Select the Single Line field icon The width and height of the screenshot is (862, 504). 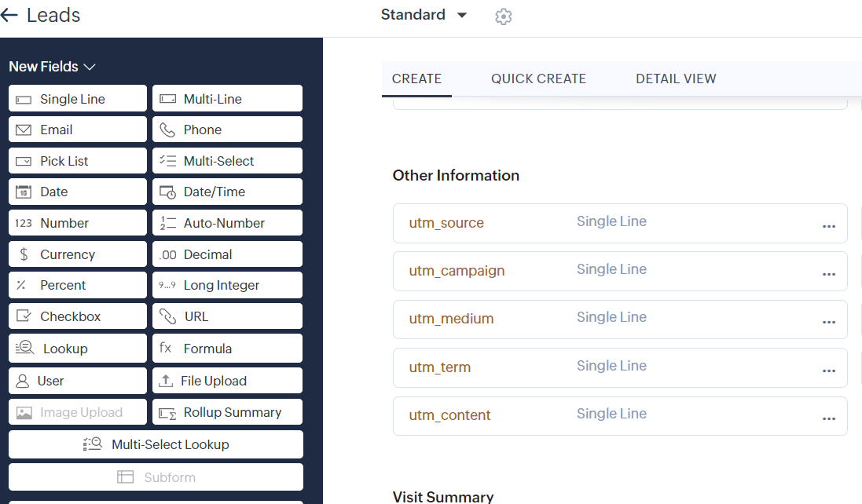click(x=24, y=100)
